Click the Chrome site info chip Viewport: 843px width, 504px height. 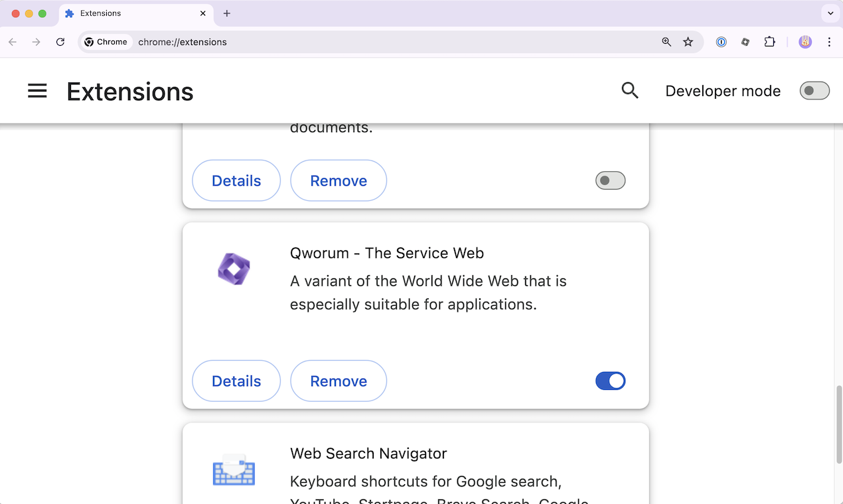pos(106,42)
